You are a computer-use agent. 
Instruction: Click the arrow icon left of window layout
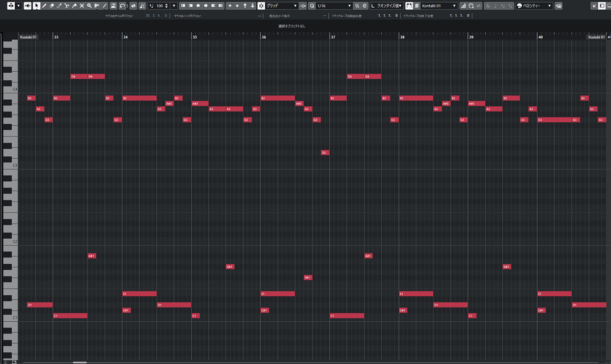point(594,6)
